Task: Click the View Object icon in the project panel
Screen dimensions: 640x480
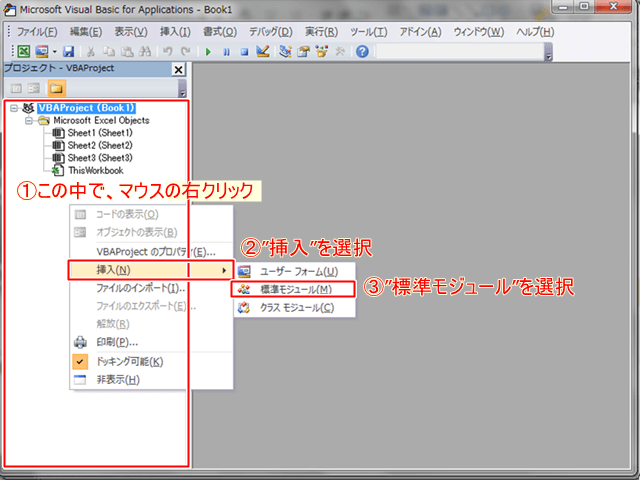Action: [x=34, y=88]
